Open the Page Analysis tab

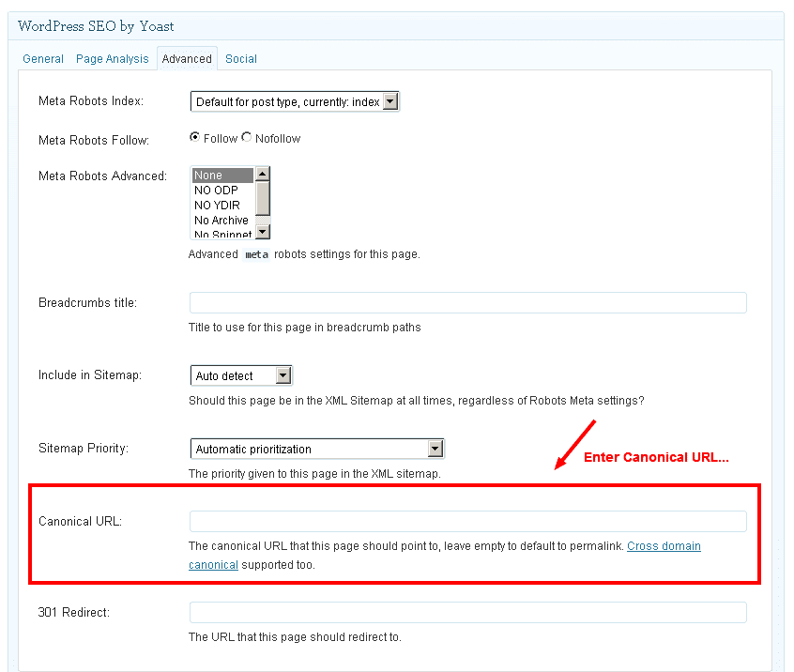(x=112, y=59)
